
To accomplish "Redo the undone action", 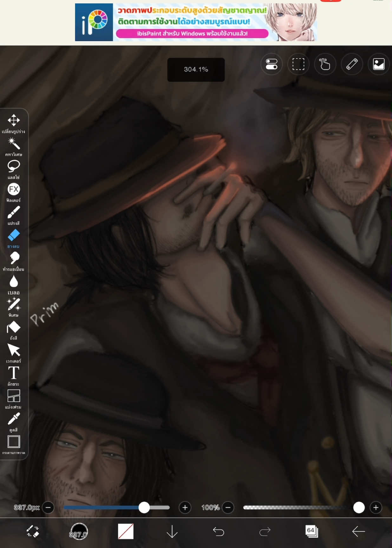I will coord(265,531).
